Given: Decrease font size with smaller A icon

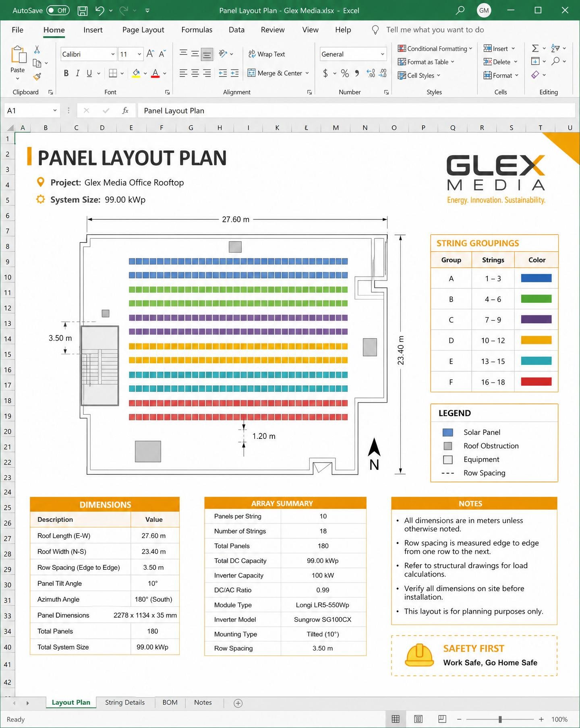Looking at the screenshot, I should (162, 54).
